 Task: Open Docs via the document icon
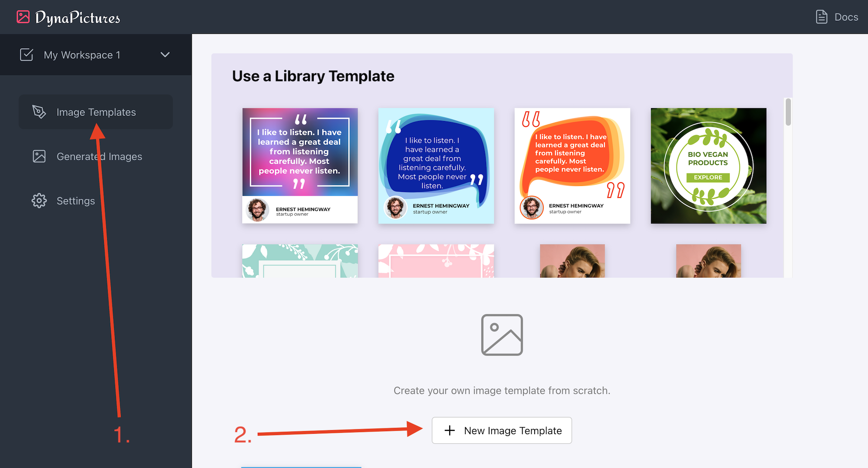pyautogui.click(x=822, y=17)
